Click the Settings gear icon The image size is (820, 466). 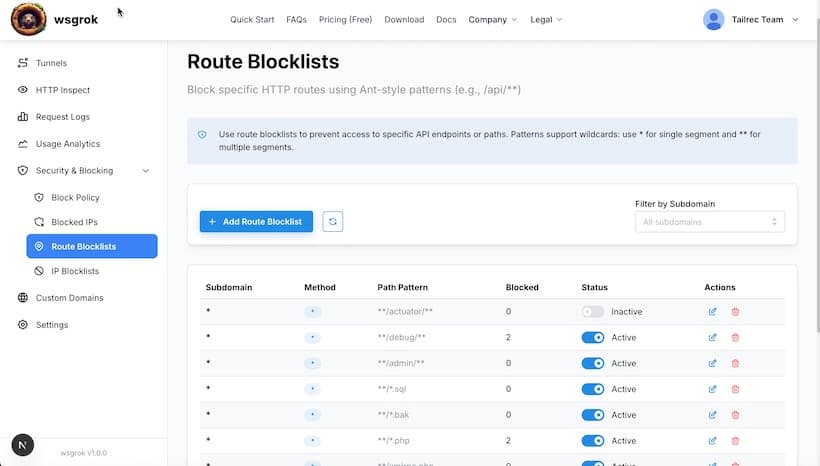(22, 325)
